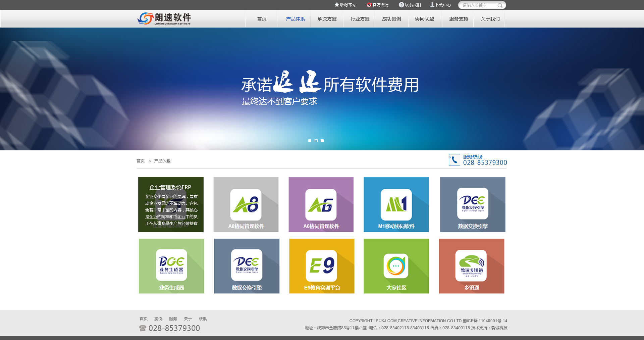Click the footer 首页 link

pos(144,319)
